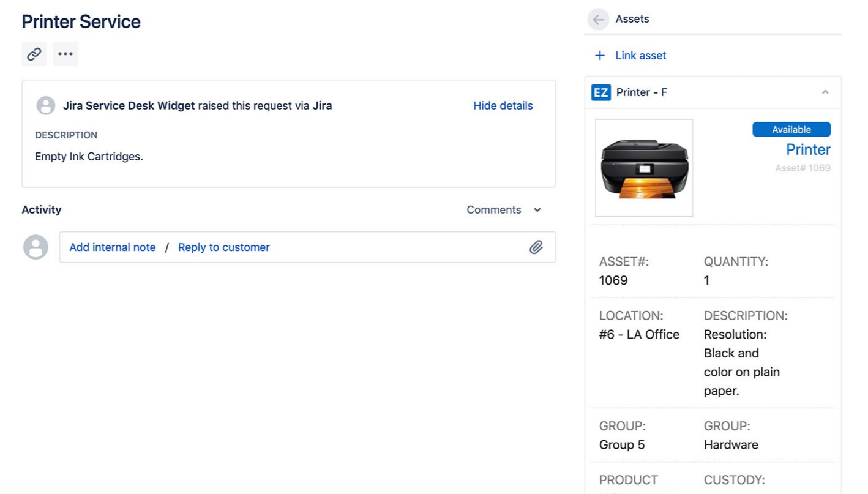868x494 pixels.
Task: Click the Empty Ink Cartridges description text
Action: 89,157
